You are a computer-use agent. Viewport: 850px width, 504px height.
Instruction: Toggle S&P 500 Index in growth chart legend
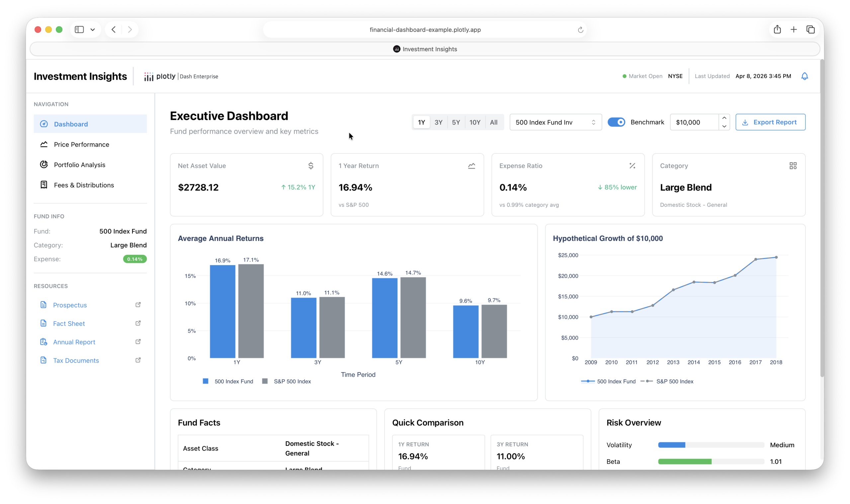click(x=667, y=381)
